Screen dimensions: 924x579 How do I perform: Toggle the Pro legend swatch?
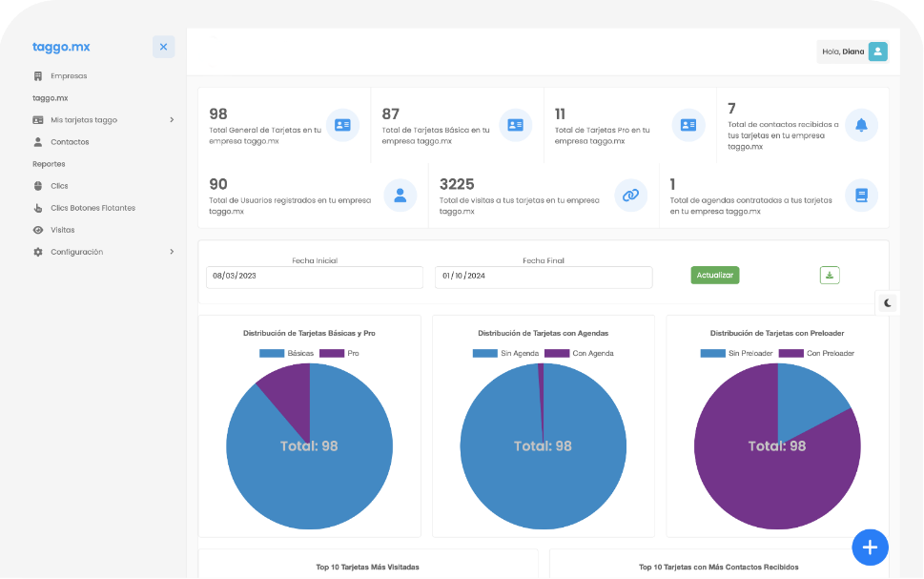click(332, 353)
